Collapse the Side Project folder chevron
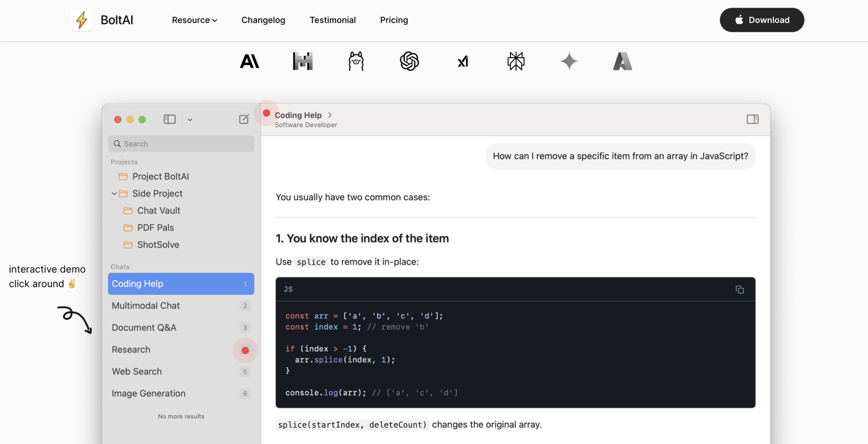 click(114, 193)
